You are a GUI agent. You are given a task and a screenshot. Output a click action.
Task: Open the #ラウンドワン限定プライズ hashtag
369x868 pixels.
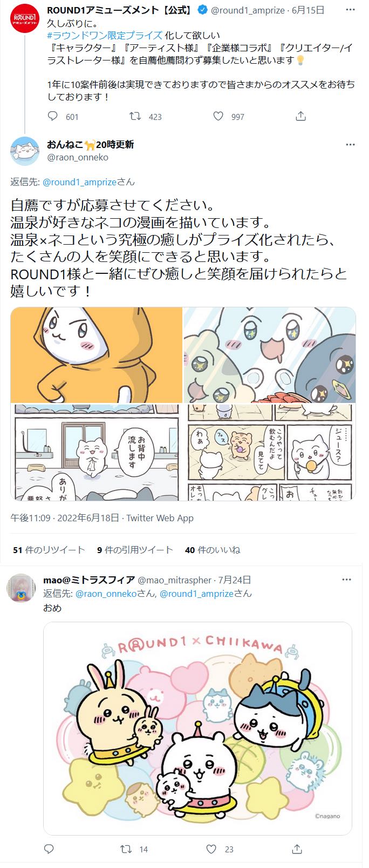click(105, 35)
